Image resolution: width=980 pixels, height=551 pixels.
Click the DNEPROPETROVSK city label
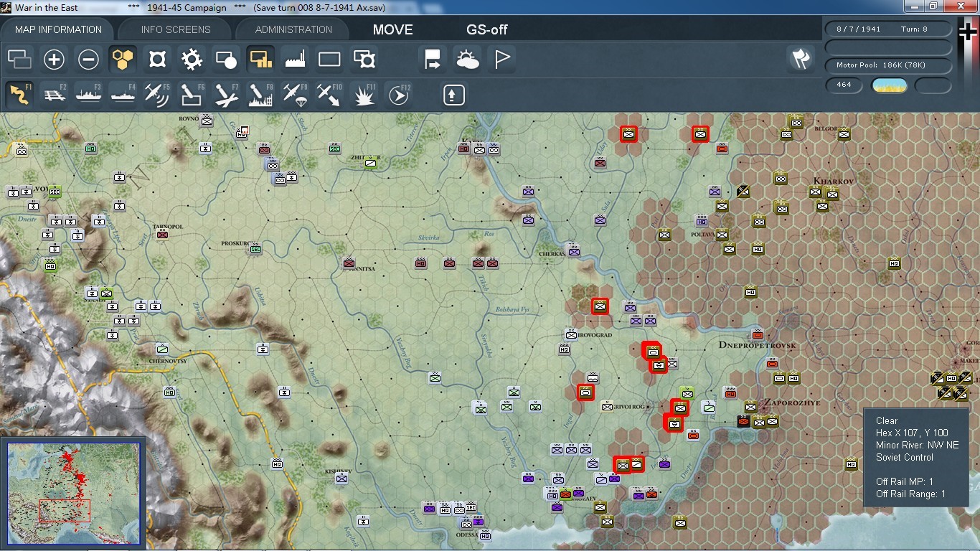(758, 345)
